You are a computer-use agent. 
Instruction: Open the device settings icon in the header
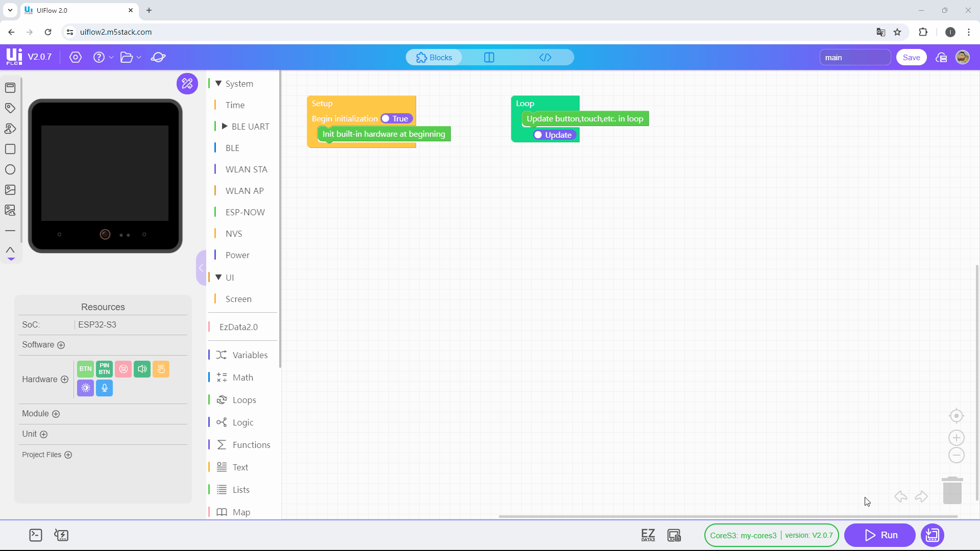tap(76, 57)
